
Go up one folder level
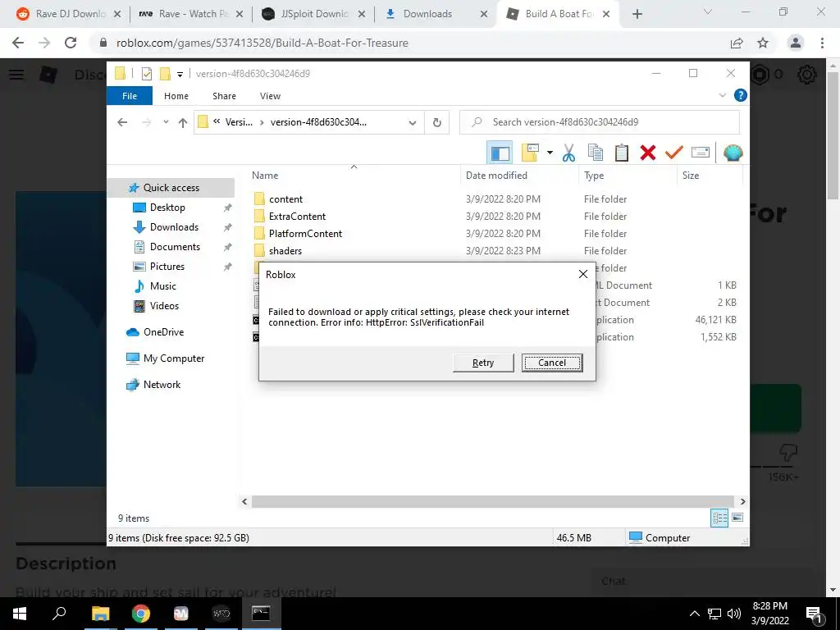click(x=183, y=123)
